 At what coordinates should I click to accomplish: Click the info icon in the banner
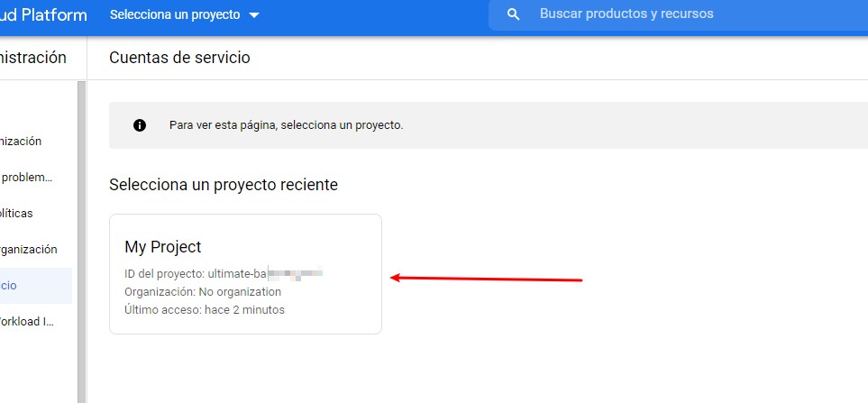(140, 125)
